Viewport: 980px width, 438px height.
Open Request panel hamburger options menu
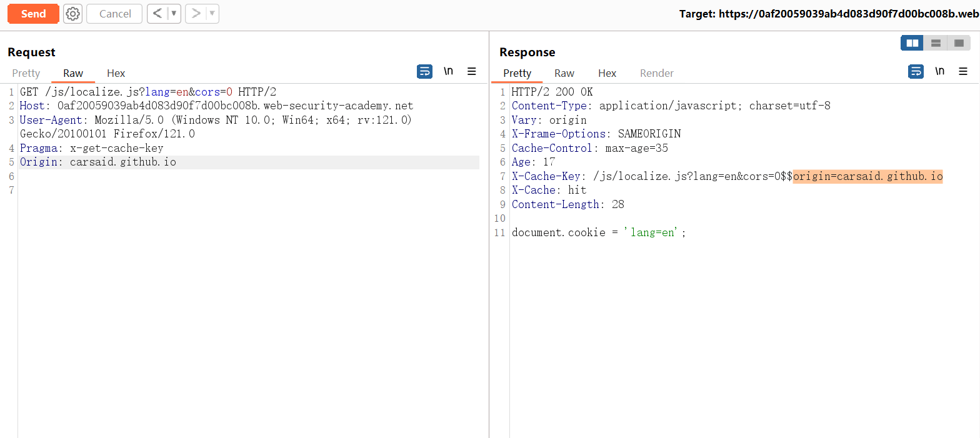pyautogui.click(x=472, y=71)
